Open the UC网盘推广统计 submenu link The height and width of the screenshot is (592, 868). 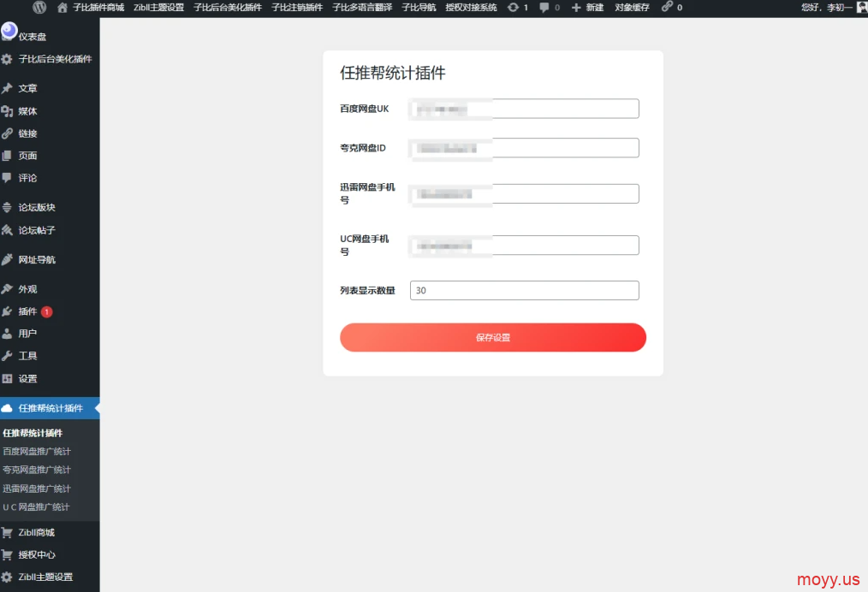click(36, 506)
